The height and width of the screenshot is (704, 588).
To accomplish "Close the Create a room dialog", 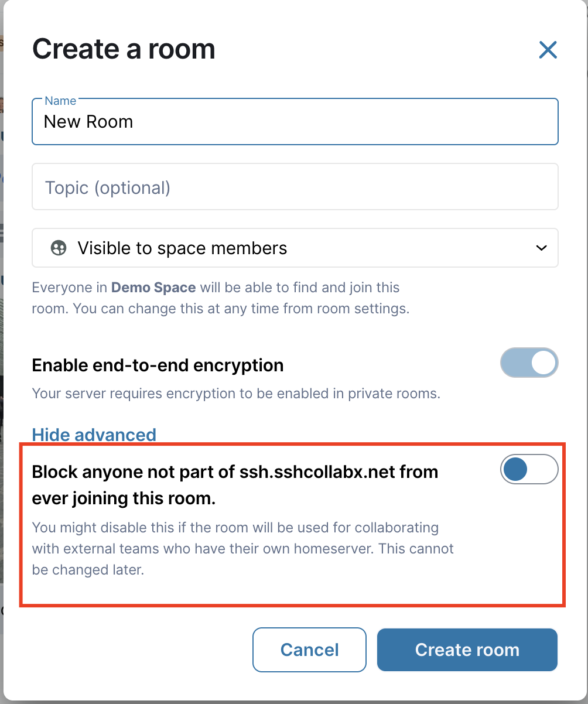I will (x=548, y=50).
